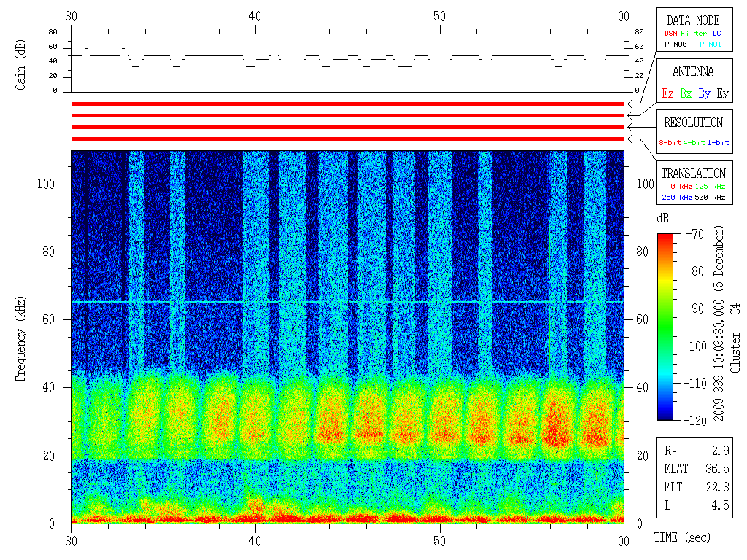Screen dimensions: 747x560
Task: Choose the 1-bit resolution label
Action: tap(718, 142)
